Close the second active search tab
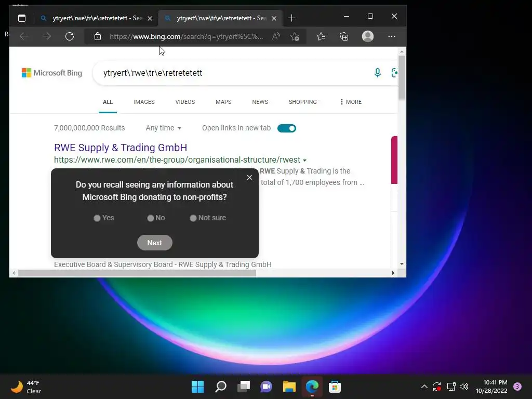532x399 pixels. (274, 18)
